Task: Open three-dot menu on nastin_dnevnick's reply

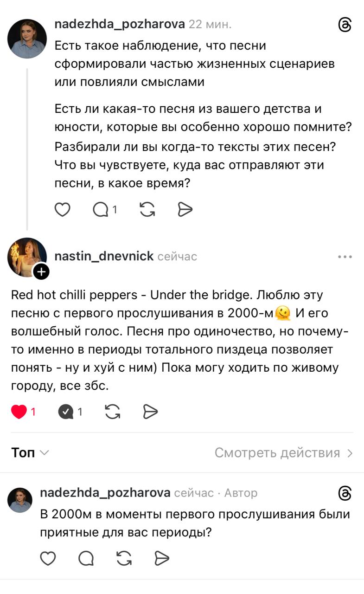Action: coord(345,257)
